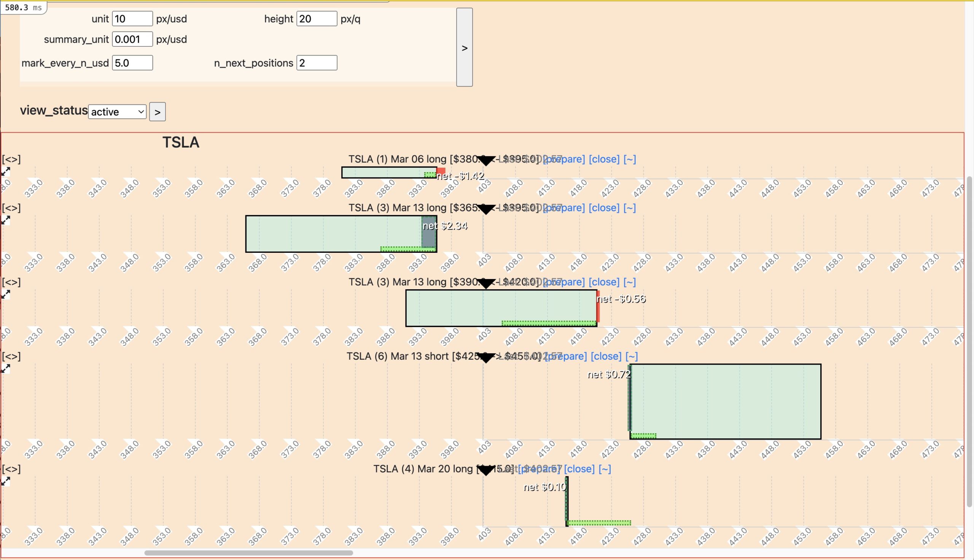Click expand arrows icon for Mar 20 long
Screen dimensions: 974x560
tap(5, 481)
